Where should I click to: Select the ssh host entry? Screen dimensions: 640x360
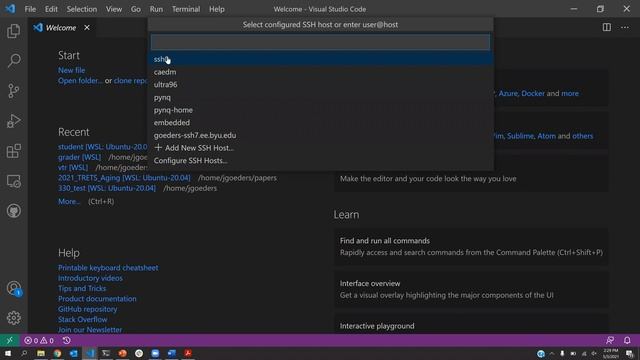[320, 59]
